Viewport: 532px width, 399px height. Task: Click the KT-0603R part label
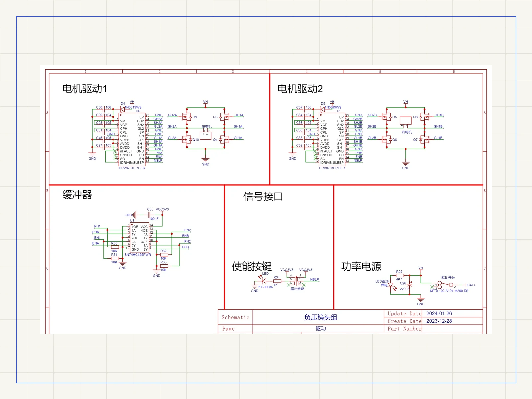[266, 287]
